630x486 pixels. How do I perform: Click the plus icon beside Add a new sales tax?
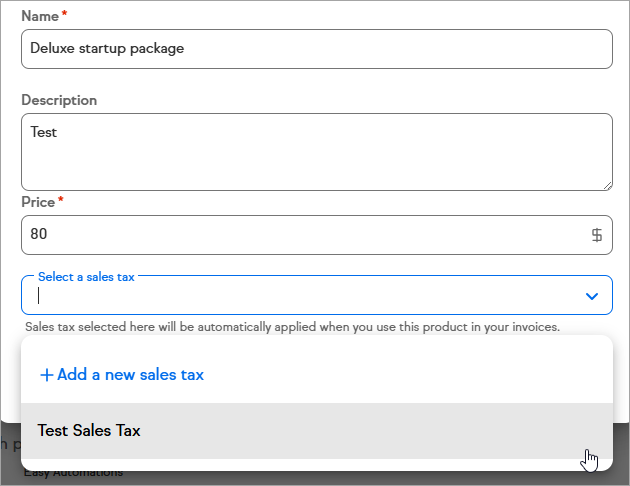[46, 375]
